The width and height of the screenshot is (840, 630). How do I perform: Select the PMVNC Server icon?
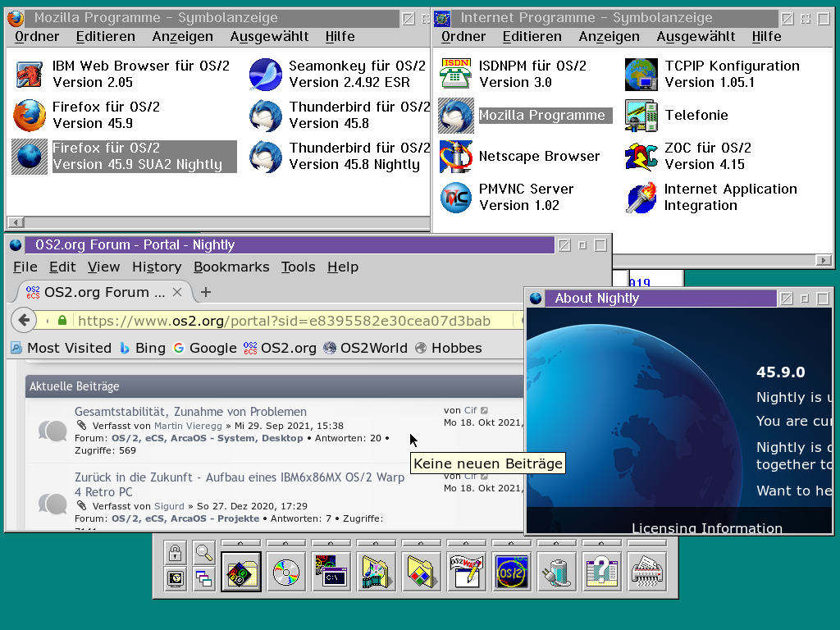[456, 197]
